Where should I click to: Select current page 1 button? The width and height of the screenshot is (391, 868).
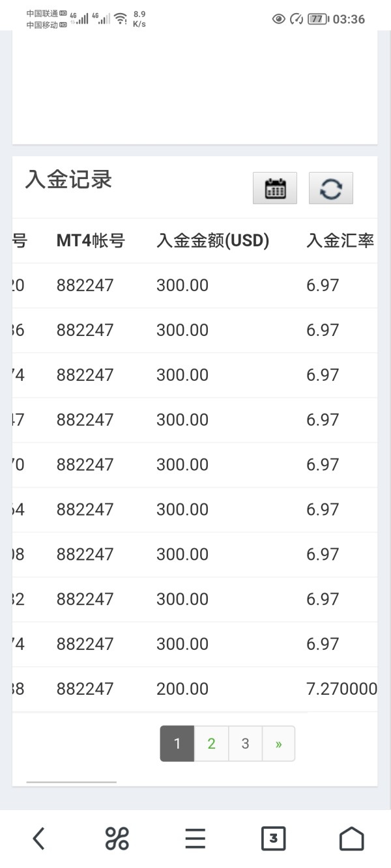177,744
